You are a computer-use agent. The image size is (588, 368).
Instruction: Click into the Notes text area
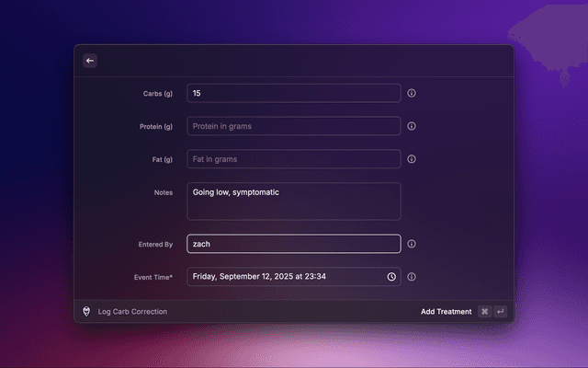coord(293,201)
